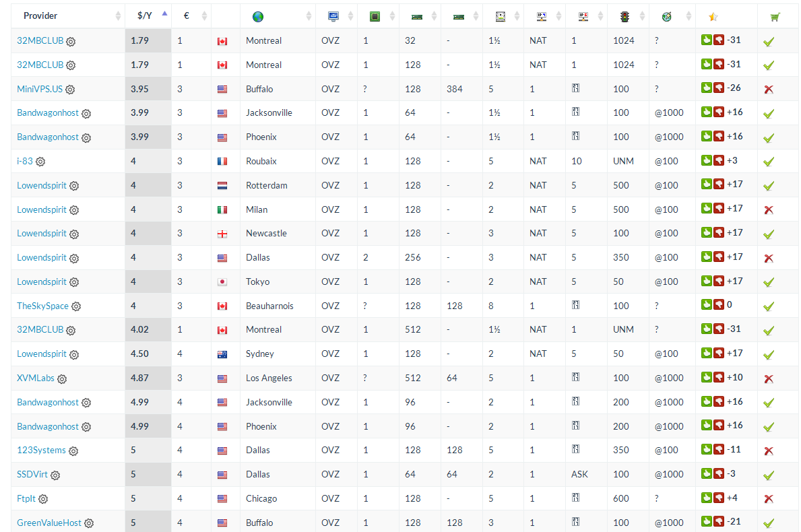Open the MiniVPS.US provider link
Image resolution: width=801 pixels, height=532 pixels.
coord(39,89)
